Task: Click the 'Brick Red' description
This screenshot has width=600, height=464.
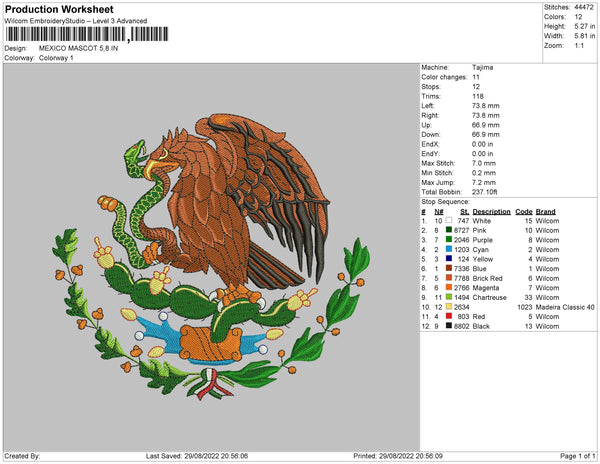Action: point(488,278)
